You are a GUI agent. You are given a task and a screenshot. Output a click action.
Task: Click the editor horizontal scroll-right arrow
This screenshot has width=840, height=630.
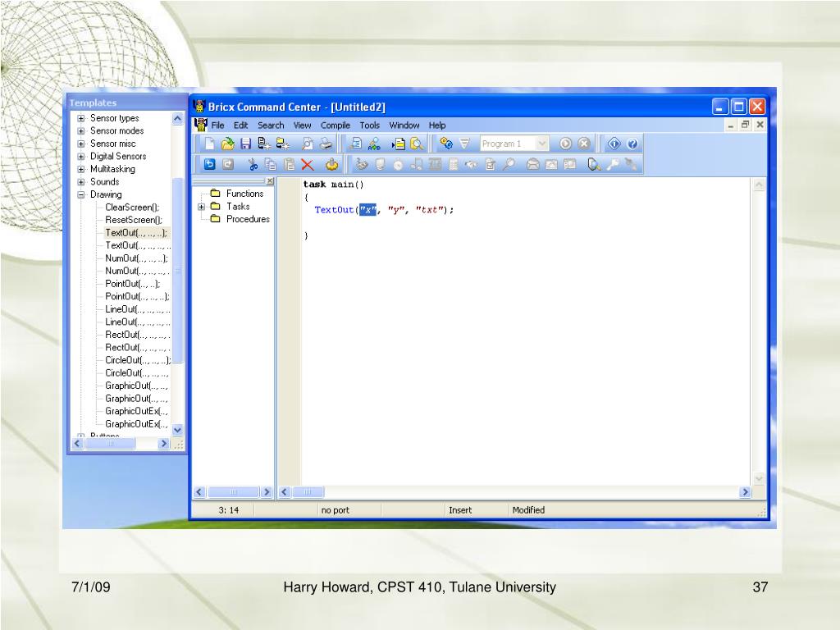coord(745,492)
